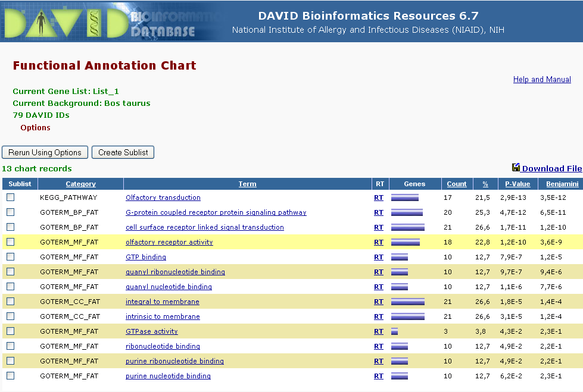Check the Olfactory transduction sublist checkbox
This screenshot has width=583, height=392.
coord(10,197)
